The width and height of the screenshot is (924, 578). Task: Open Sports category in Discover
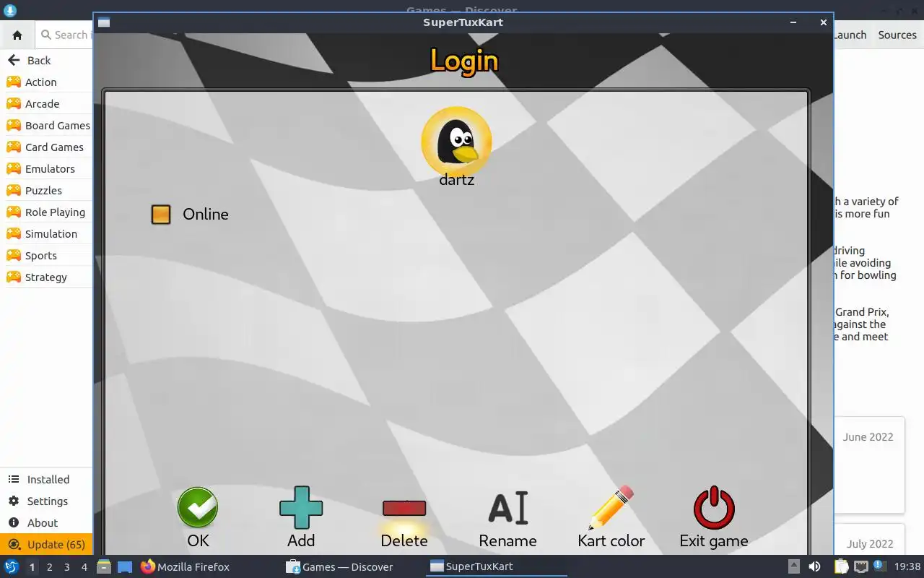click(46, 256)
